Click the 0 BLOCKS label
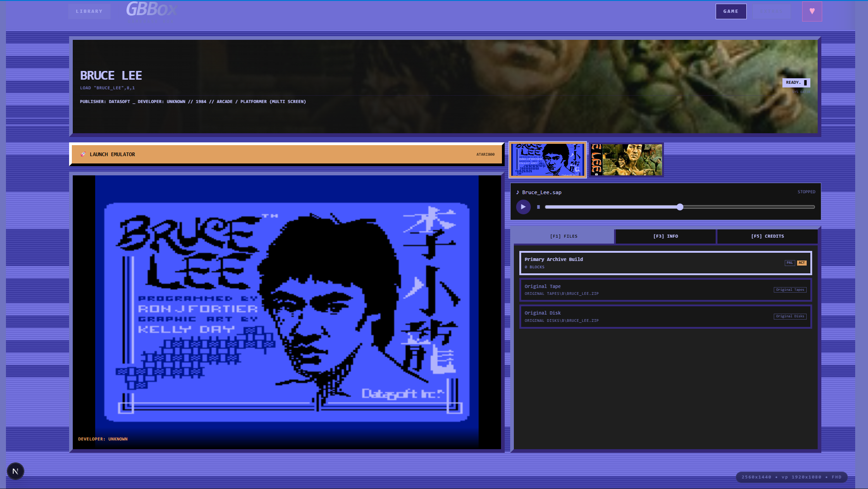The width and height of the screenshot is (868, 489). pos(534,267)
